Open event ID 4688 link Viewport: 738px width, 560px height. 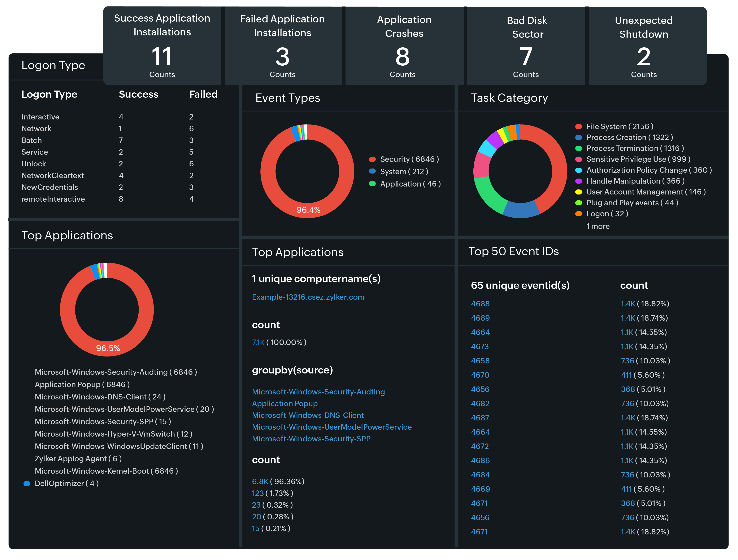click(480, 304)
